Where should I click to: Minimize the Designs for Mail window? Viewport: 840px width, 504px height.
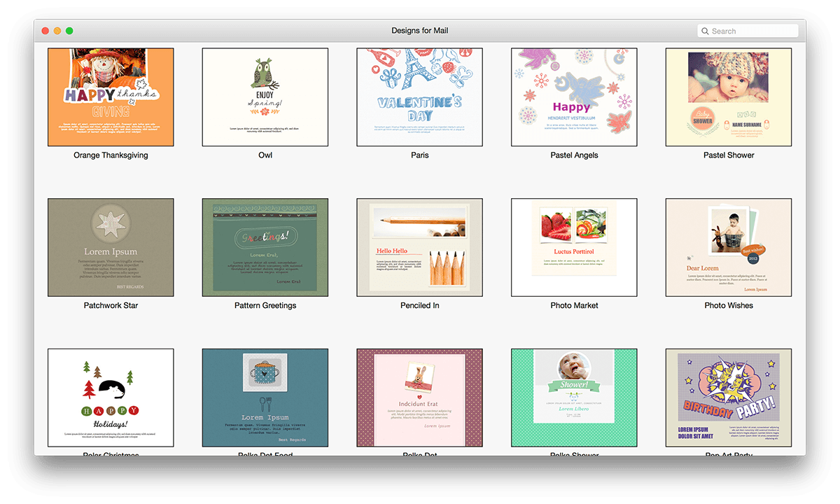click(x=57, y=31)
